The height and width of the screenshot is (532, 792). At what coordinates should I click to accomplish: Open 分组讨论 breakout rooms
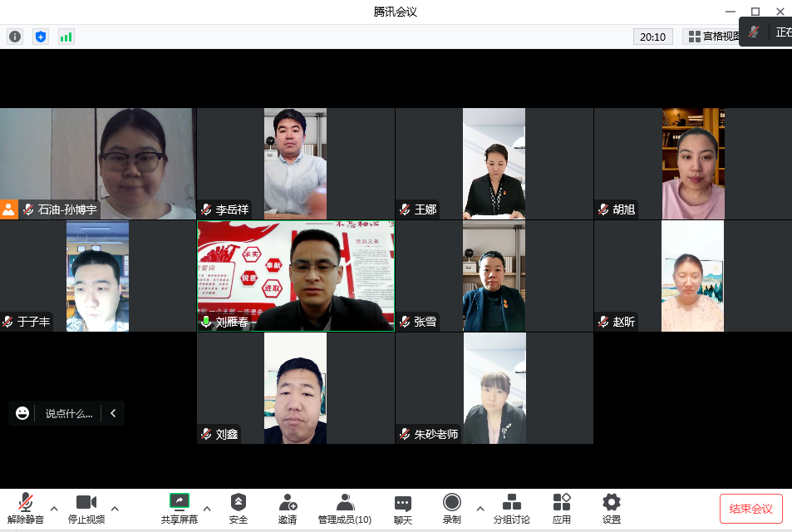(x=512, y=508)
